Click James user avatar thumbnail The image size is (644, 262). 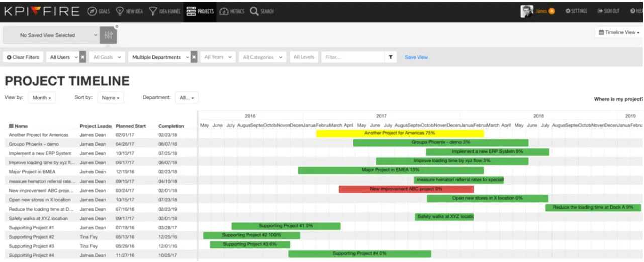click(x=527, y=11)
